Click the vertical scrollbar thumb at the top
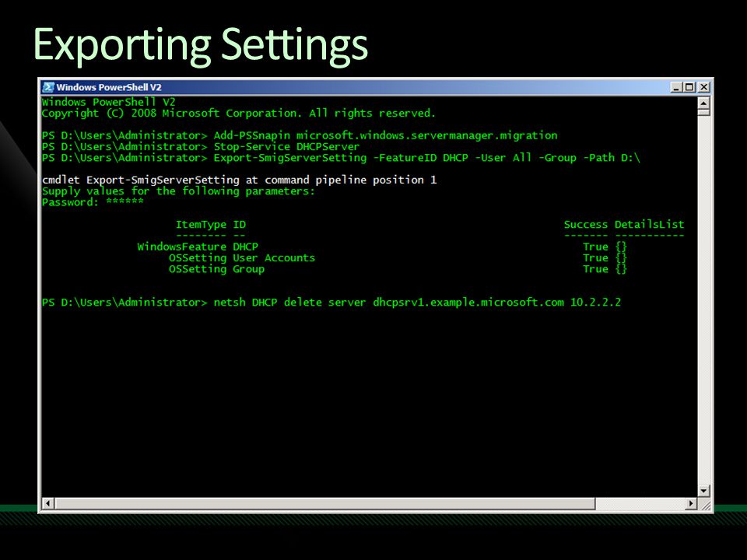The image size is (747, 560). tap(703, 112)
